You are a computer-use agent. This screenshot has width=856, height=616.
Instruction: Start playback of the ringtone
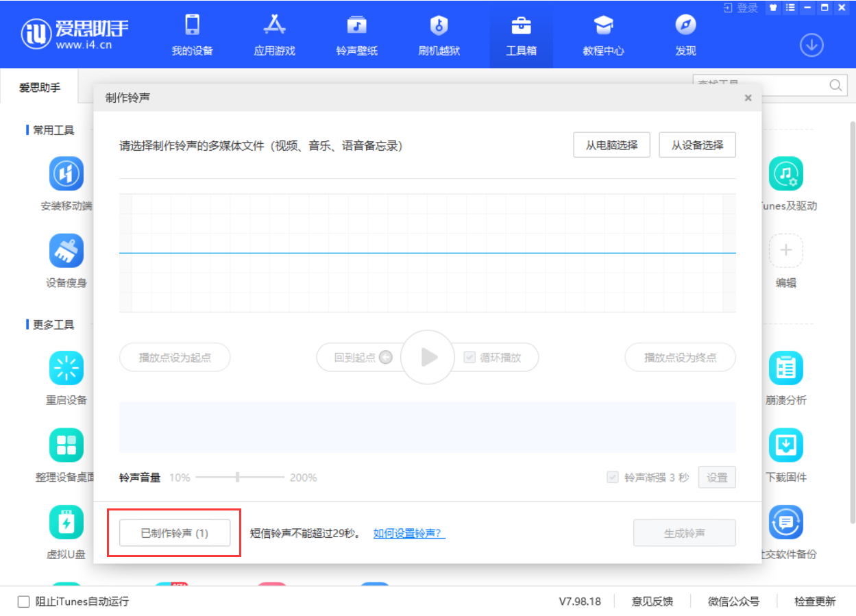pyautogui.click(x=428, y=357)
